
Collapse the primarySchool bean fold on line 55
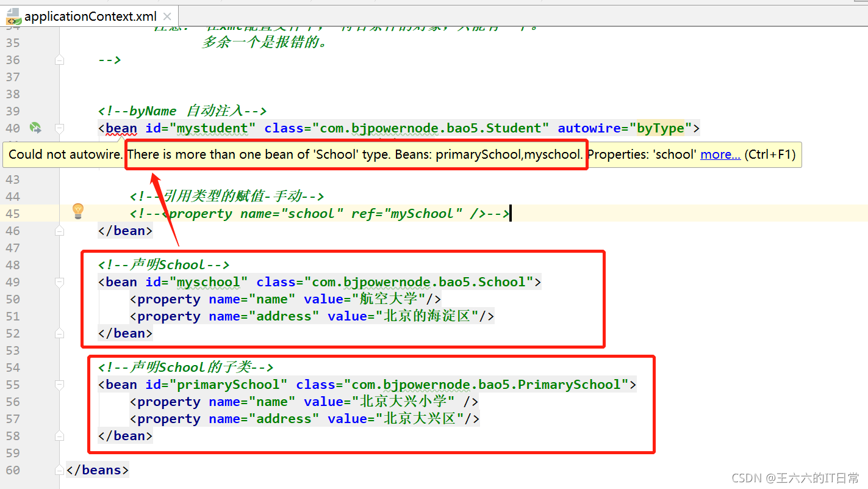pos(59,385)
